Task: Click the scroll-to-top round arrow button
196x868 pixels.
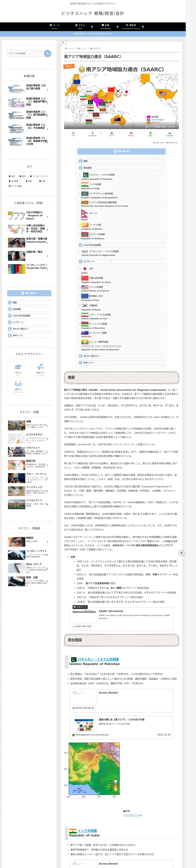Action: coord(181,553)
